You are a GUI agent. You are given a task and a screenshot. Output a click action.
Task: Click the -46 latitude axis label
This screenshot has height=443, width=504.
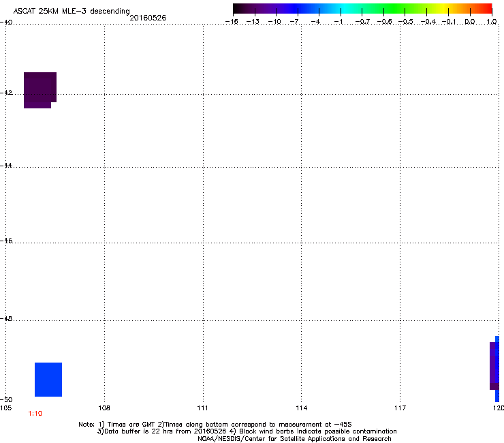tap(6, 241)
